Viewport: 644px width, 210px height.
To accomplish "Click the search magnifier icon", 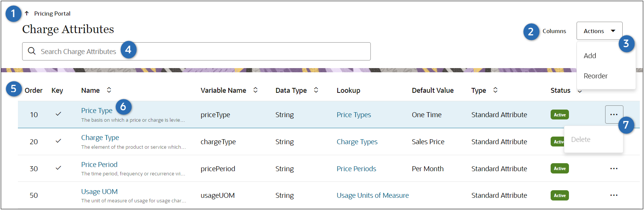I will pyautogui.click(x=32, y=51).
